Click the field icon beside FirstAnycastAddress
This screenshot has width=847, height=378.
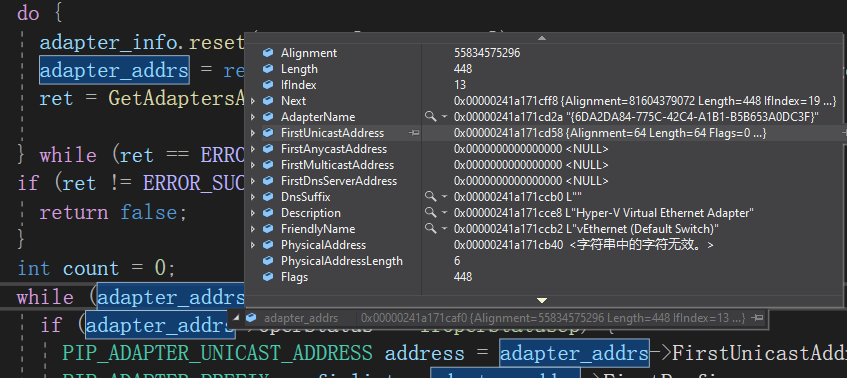tap(268, 149)
